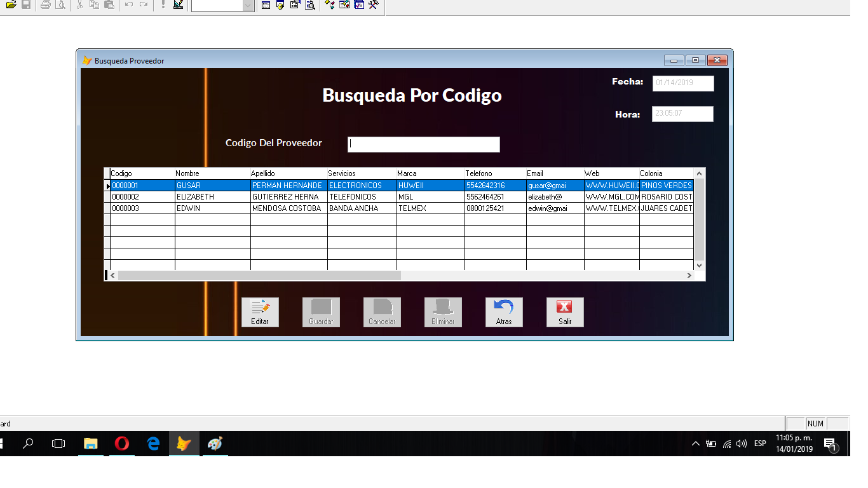868x488 pixels.
Task: Click the disabled Cancelar button
Action: (382, 313)
